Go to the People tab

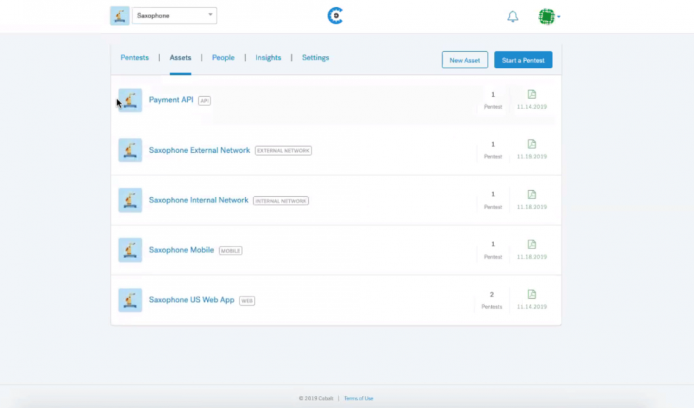223,58
